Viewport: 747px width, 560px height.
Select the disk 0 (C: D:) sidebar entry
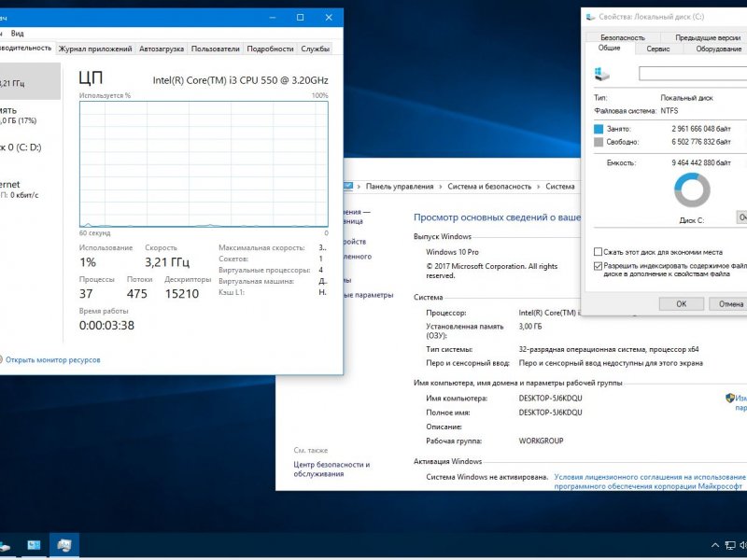(x=30, y=147)
